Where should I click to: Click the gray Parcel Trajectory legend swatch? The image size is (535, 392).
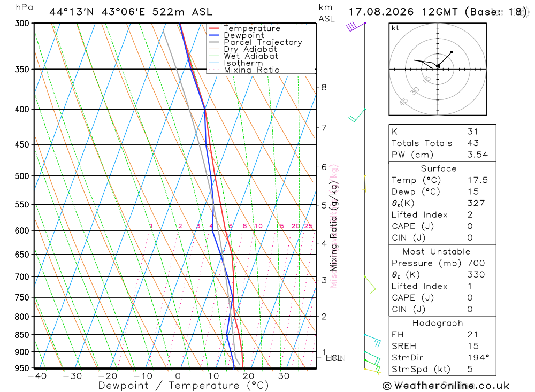point(214,42)
